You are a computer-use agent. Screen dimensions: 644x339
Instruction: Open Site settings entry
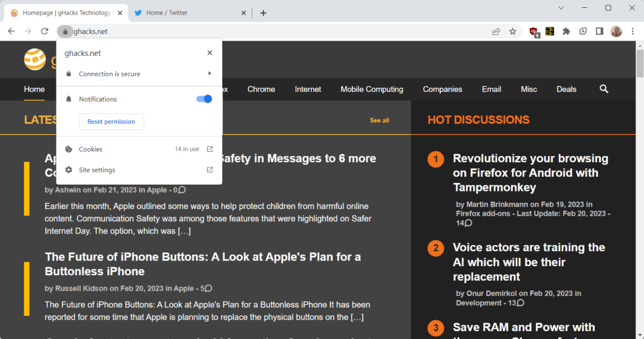click(x=138, y=170)
